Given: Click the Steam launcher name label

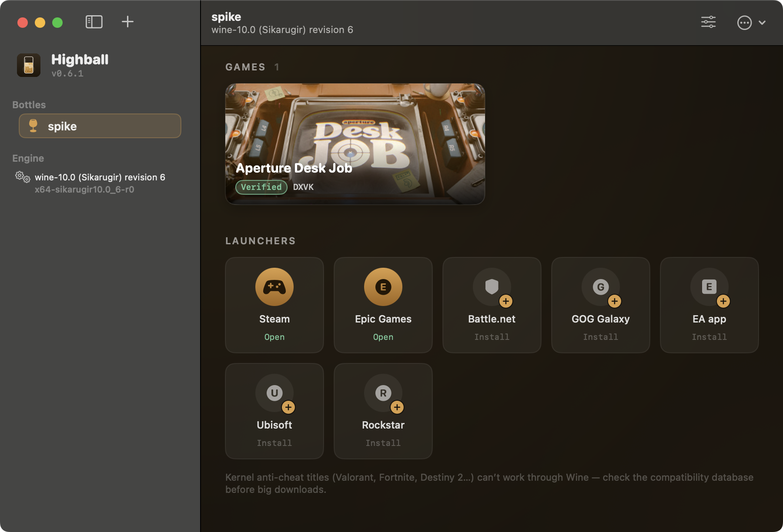Looking at the screenshot, I should pos(274,319).
